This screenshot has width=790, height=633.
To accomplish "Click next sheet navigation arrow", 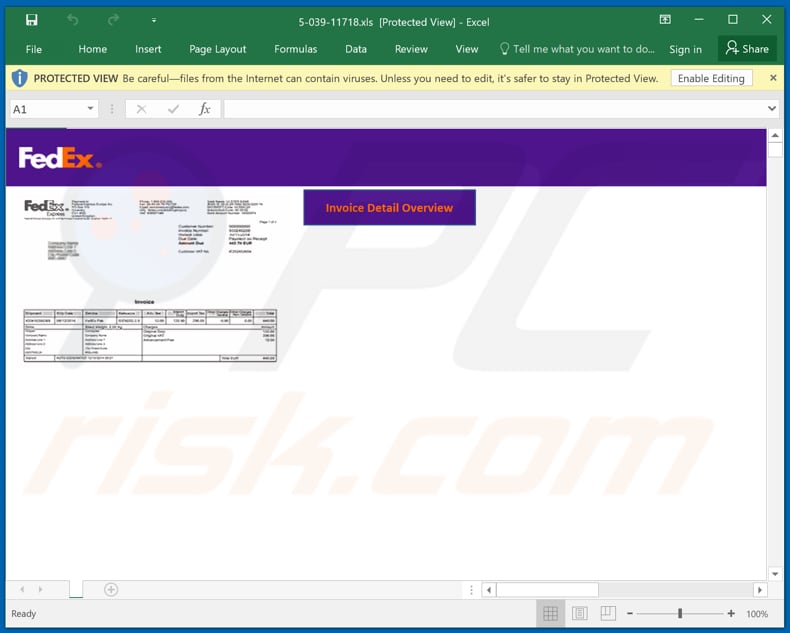I will pos(40,589).
